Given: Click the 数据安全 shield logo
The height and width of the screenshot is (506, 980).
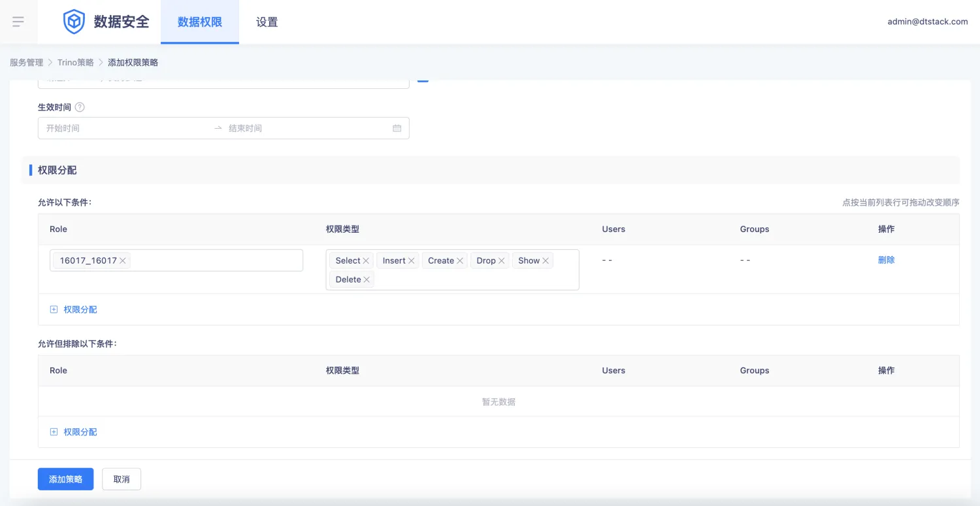Looking at the screenshot, I should (x=74, y=22).
